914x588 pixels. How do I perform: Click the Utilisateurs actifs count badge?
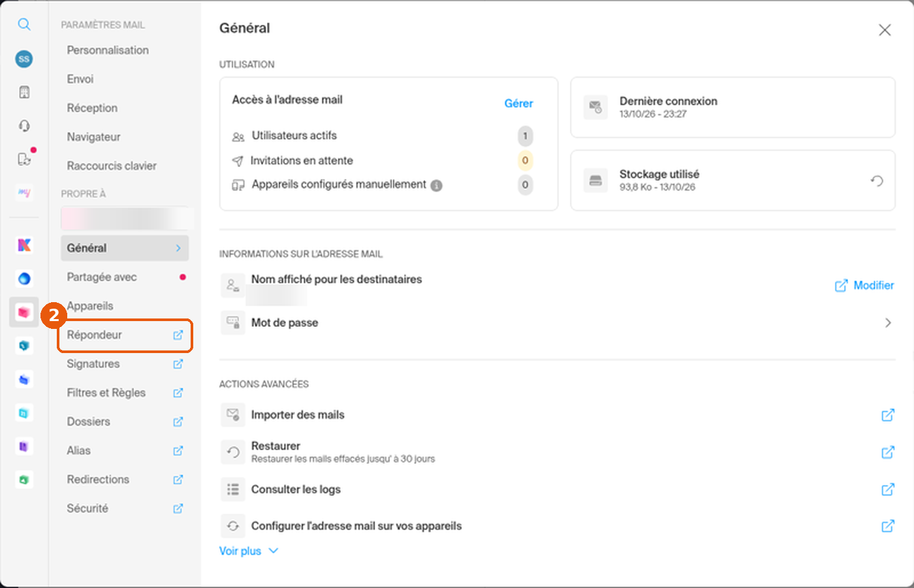tap(525, 136)
